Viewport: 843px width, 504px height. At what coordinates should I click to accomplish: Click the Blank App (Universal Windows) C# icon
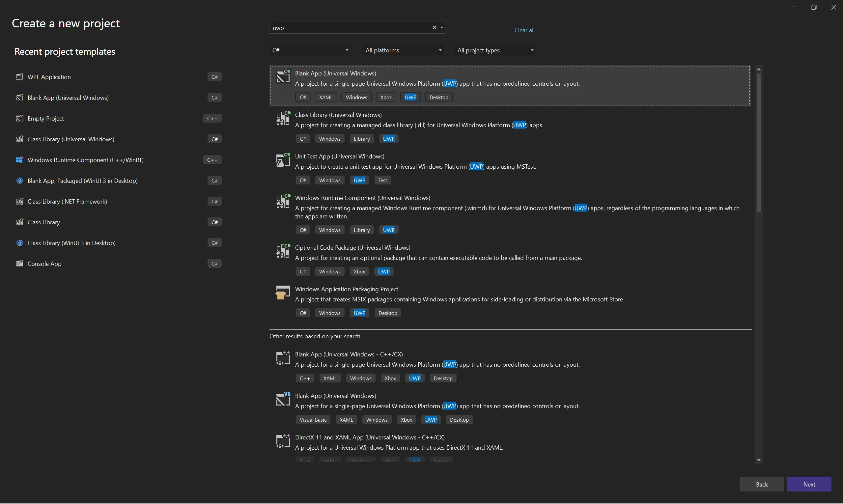(x=20, y=98)
